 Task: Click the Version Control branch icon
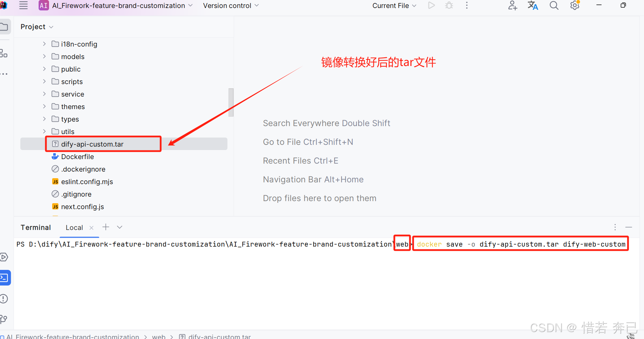[5, 319]
